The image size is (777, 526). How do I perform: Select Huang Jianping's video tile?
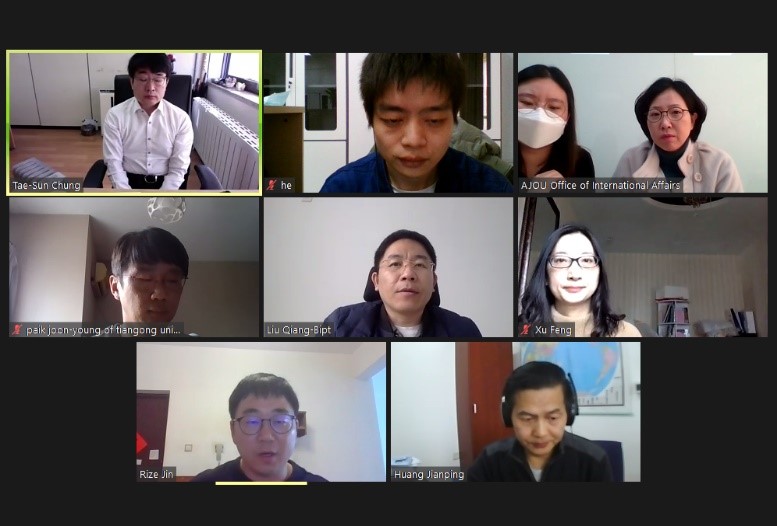coord(516,412)
